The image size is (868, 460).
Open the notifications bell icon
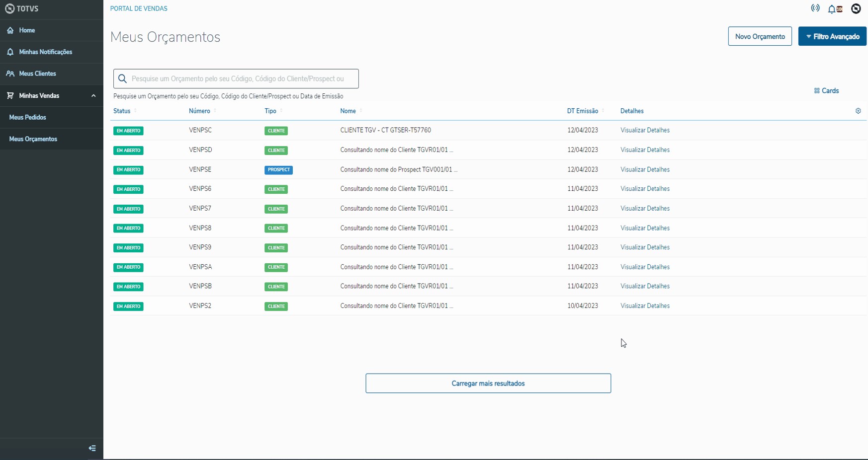833,9
